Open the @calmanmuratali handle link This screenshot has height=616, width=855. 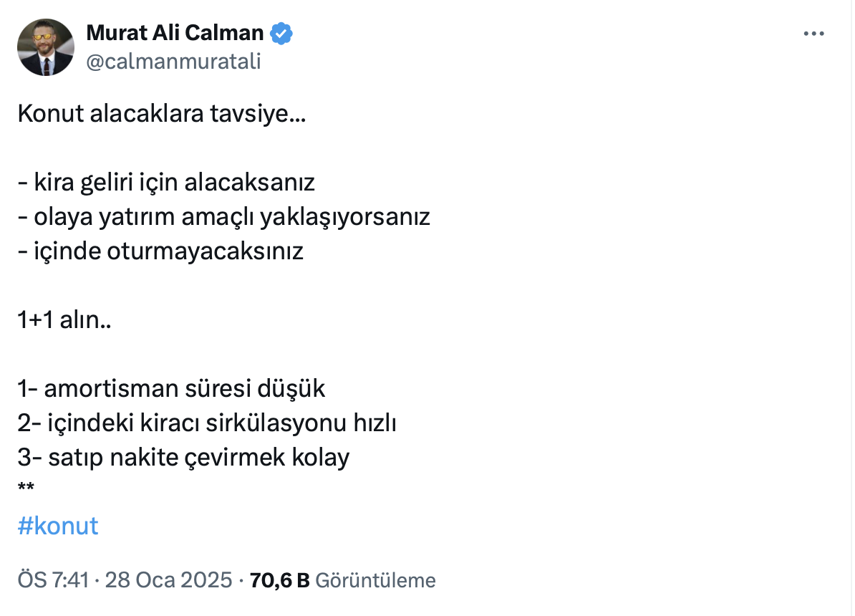click(x=173, y=62)
